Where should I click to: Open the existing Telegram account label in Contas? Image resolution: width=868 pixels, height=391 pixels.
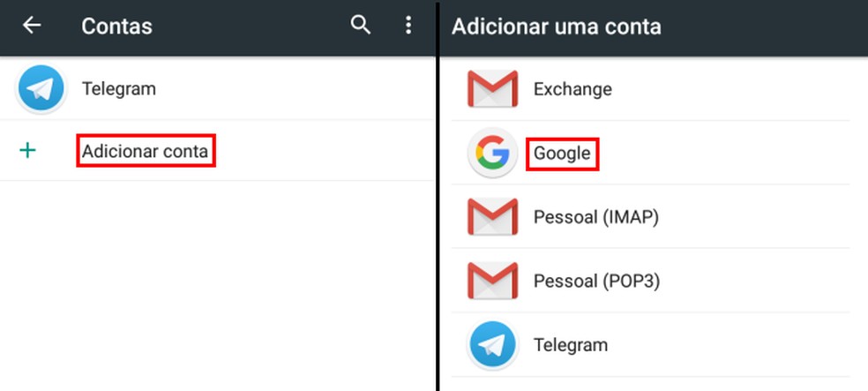(x=118, y=88)
